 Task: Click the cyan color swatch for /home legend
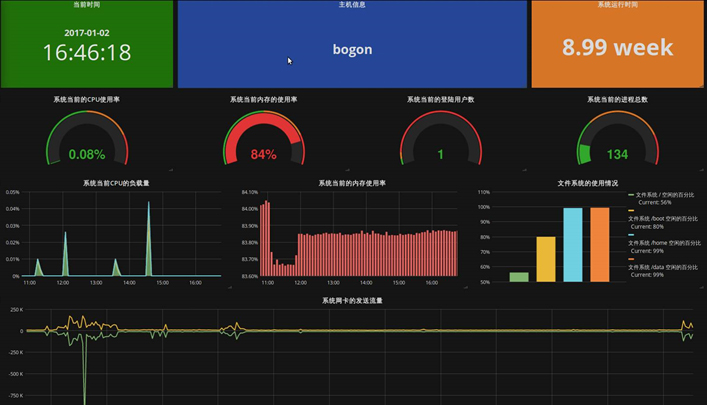click(x=631, y=235)
